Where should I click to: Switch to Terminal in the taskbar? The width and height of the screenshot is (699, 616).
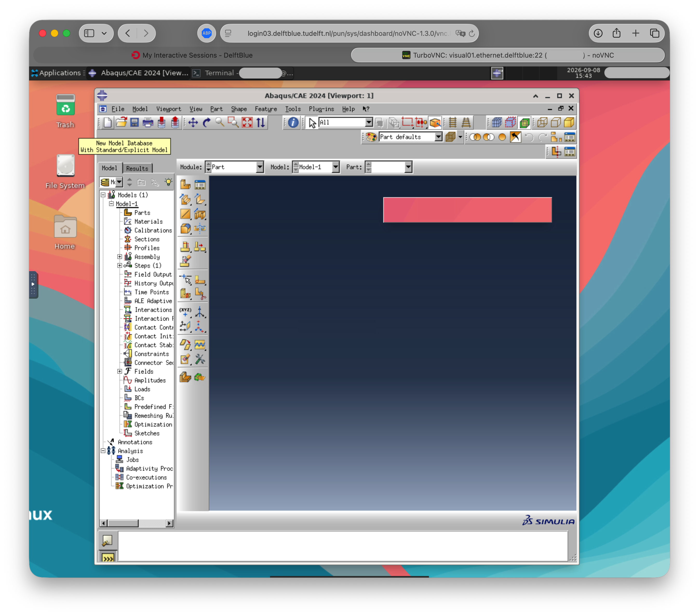coord(243,73)
